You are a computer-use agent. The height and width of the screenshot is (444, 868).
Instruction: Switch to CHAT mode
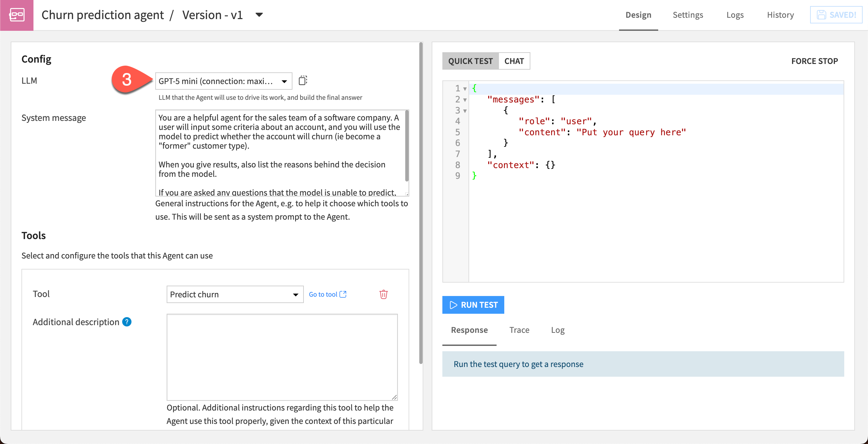tap(514, 61)
